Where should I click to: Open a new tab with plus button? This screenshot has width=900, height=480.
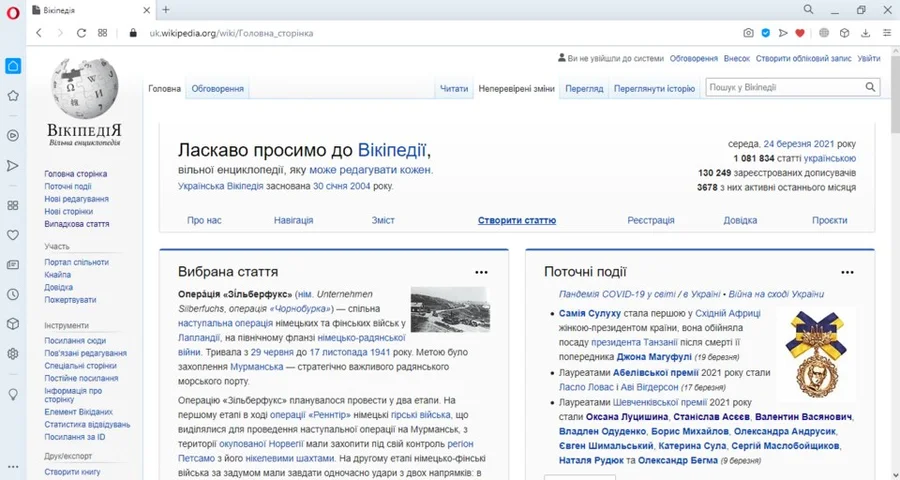(x=166, y=10)
